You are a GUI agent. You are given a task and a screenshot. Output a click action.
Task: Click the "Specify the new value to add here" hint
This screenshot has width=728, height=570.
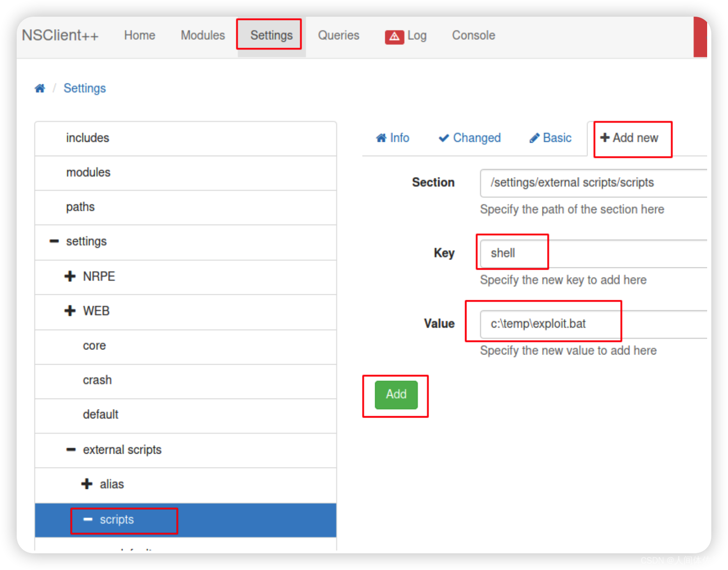pos(568,350)
